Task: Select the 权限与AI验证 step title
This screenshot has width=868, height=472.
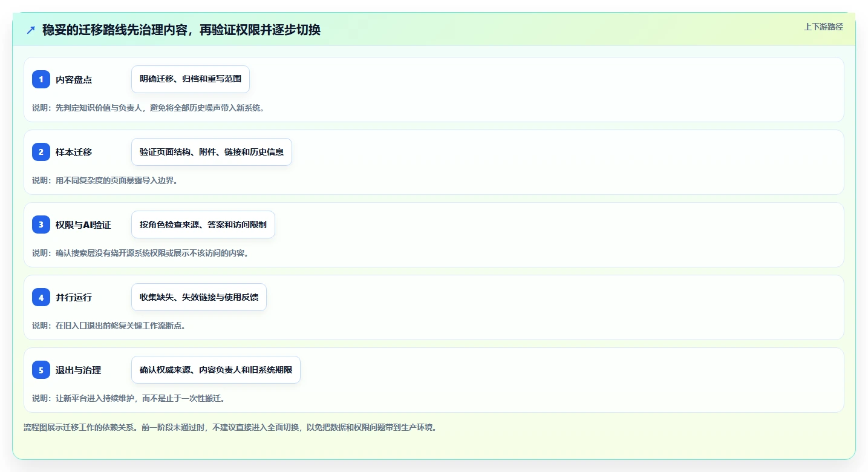Action: (x=83, y=225)
